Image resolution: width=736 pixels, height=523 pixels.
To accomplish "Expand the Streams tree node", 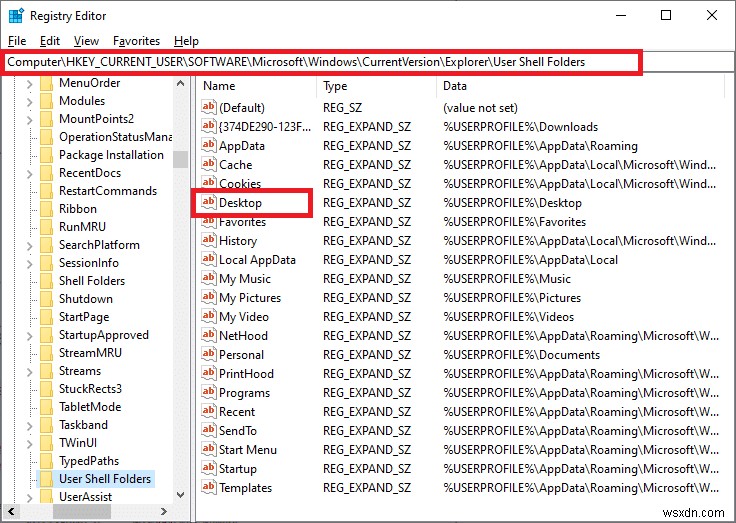I will (x=30, y=372).
